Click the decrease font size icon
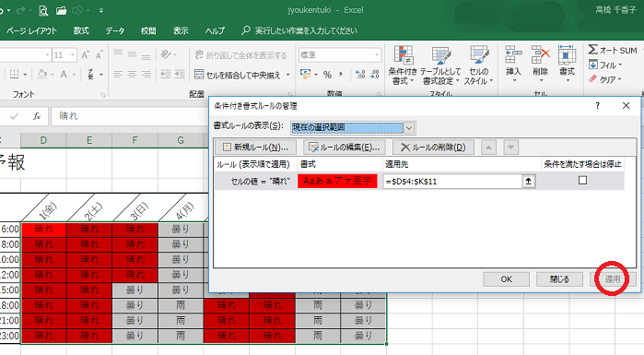The image size is (644, 355). click(x=99, y=55)
